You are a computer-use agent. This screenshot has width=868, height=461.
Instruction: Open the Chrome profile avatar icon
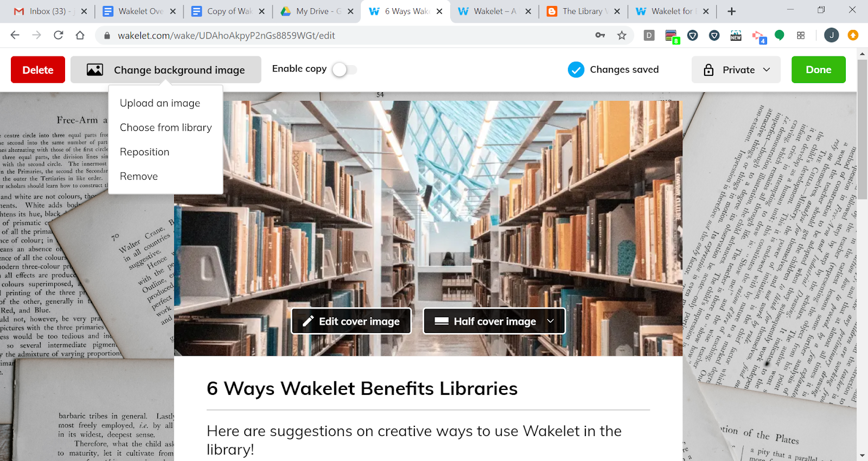coord(831,35)
